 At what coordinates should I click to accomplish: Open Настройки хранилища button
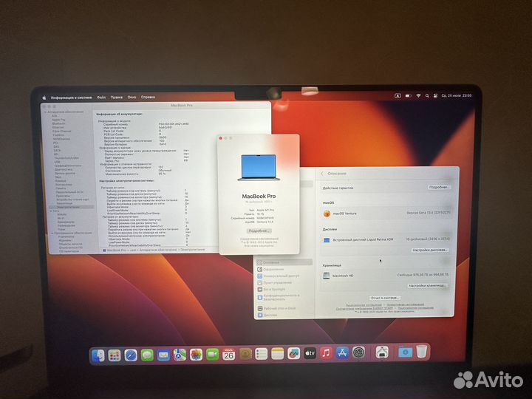[x=427, y=286]
